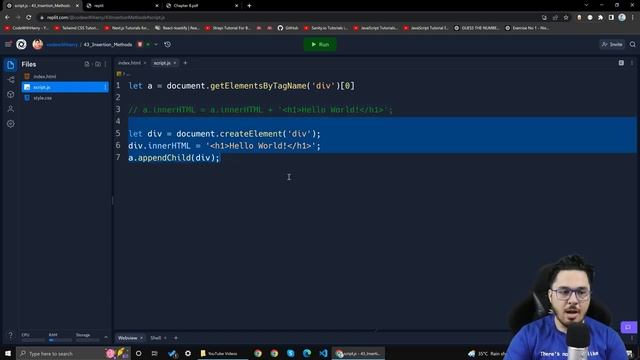This screenshot has width=640, height=360.
Task: Open the Multiplayer user sidebar icon
Action: point(11,109)
